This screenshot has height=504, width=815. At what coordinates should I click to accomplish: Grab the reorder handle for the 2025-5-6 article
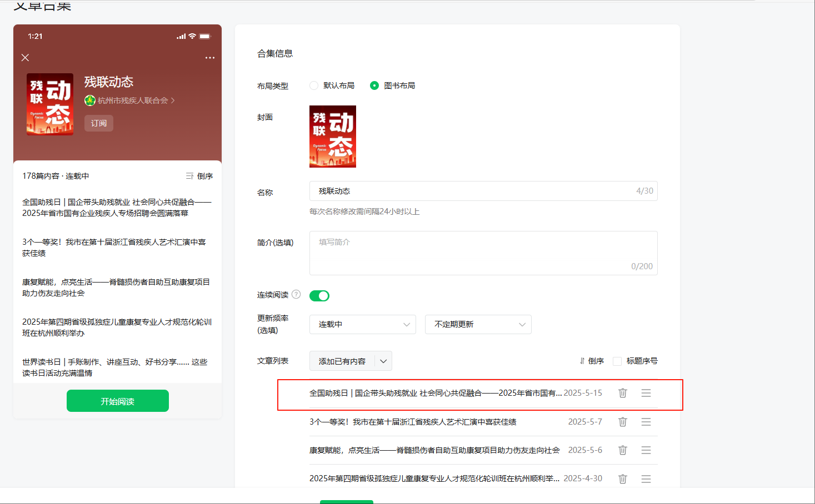pyautogui.click(x=646, y=450)
